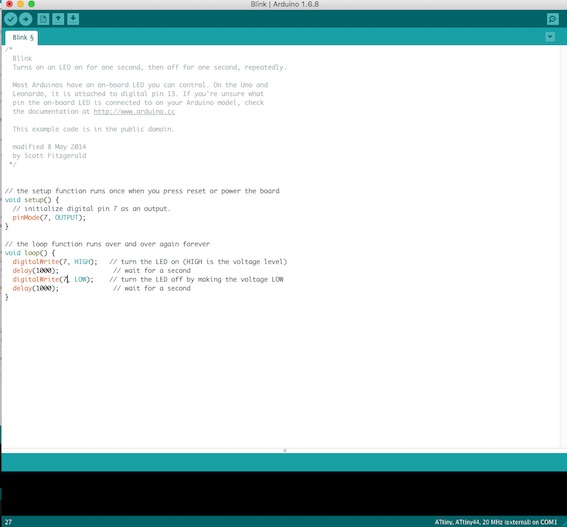Click the 'void setup() {' line
The width and height of the screenshot is (567, 527).
pos(32,200)
